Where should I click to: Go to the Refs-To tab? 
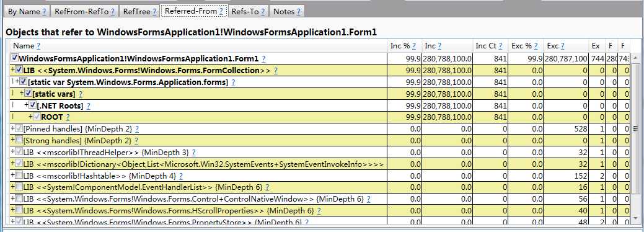(248, 12)
